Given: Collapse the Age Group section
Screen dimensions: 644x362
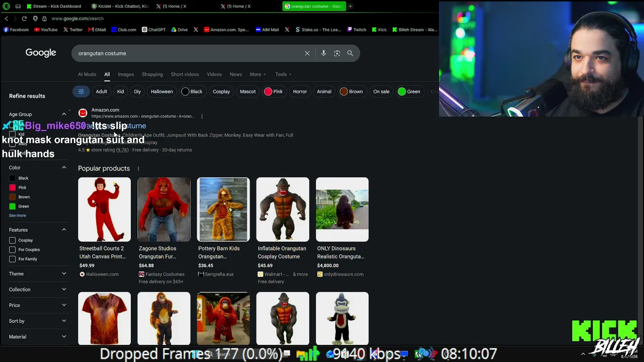Looking at the screenshot, I should pyautogui.click(x=64, y=114).
